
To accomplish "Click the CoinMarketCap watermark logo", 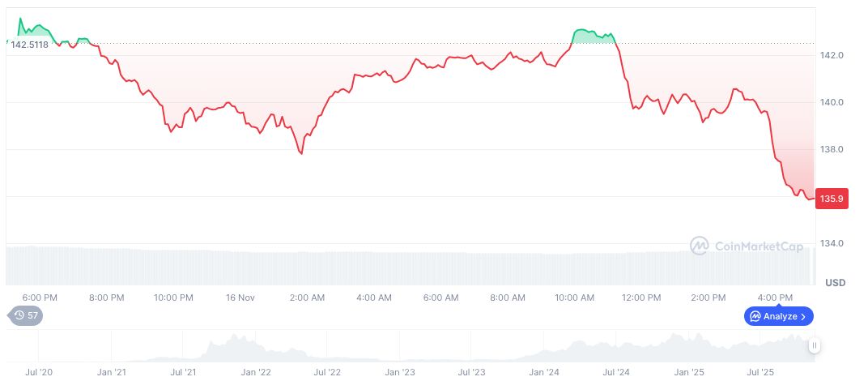I will click(x=700, y=245).
